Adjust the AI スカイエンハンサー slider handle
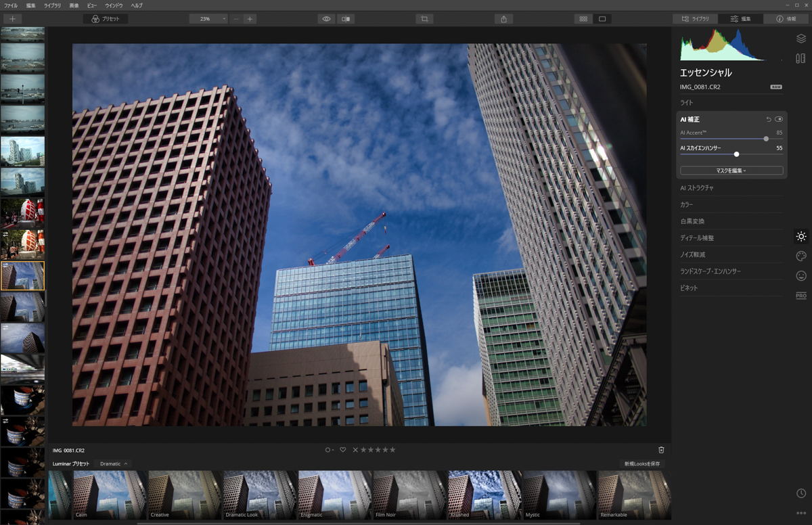 736,154
